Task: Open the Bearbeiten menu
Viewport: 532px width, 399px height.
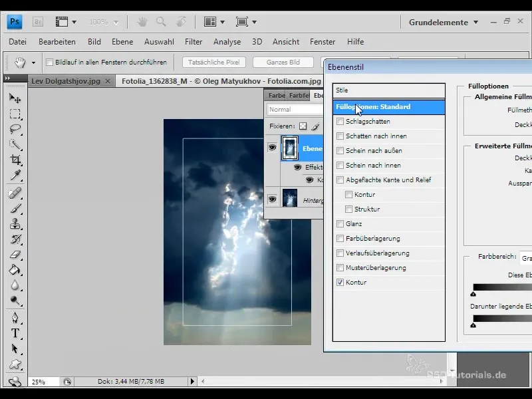Action: tap(57, 42)
